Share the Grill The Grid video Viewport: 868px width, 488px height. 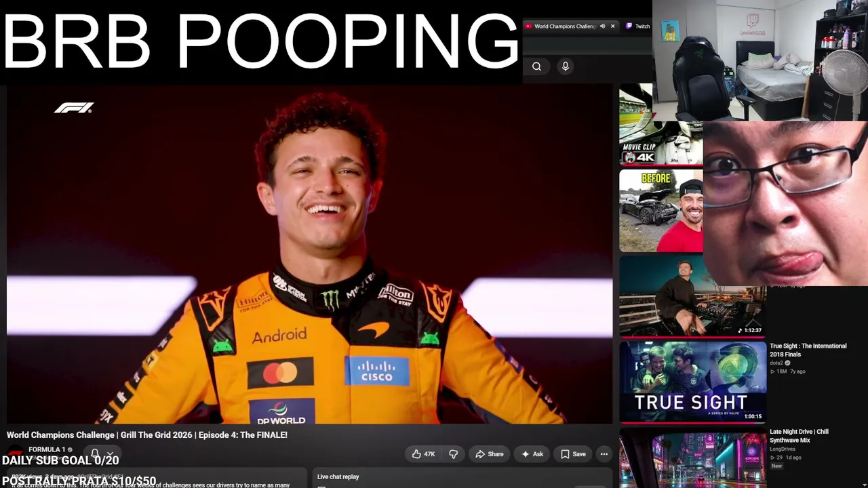click(489, 454)
